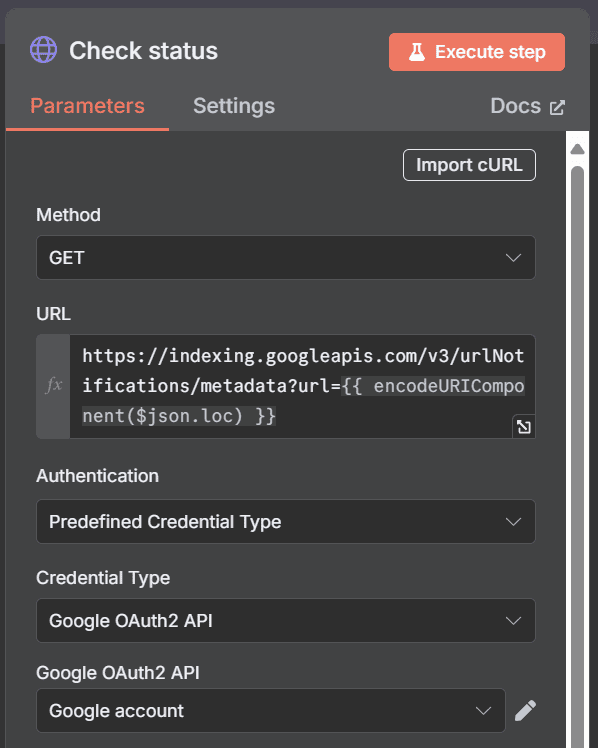The width and height of the screenshot is (598, 748).
Task: Open the Credential Type Google OAuth2 API dropdown
Action: click(x=286, y=621)
